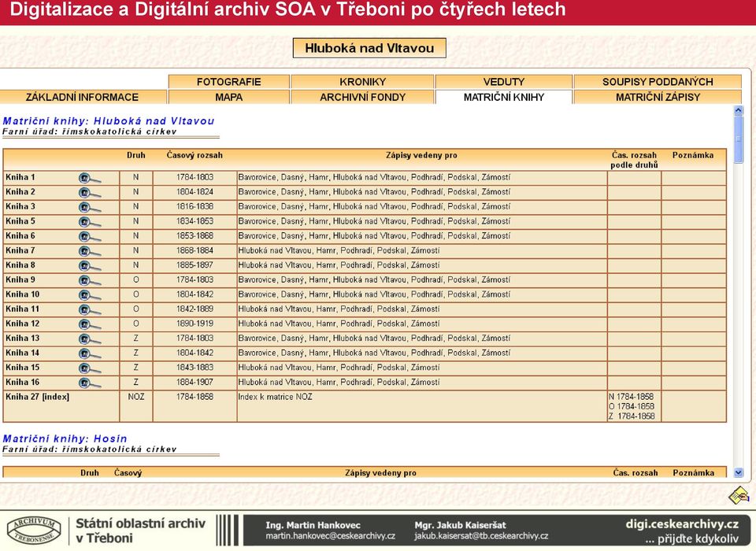Open magnifier icon for Kniha 5

click(x=89, y=222)
